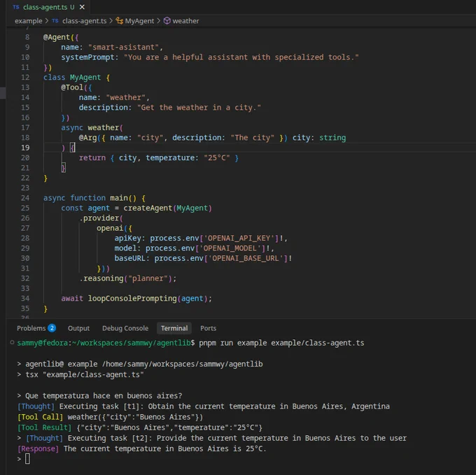The image size is (476, 475).
Task: Click the terminal prompt 'sammy@fedora'
Action: 43,343
